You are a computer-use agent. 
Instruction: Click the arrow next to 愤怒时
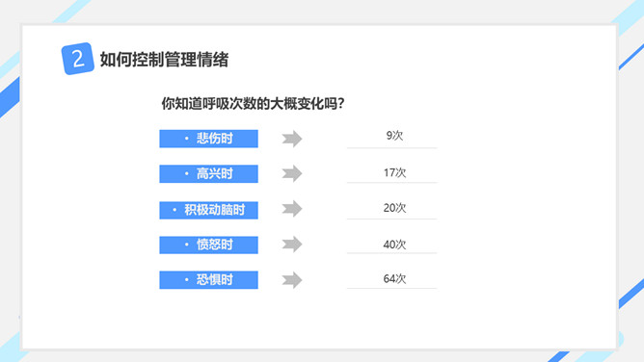(292, 245)
